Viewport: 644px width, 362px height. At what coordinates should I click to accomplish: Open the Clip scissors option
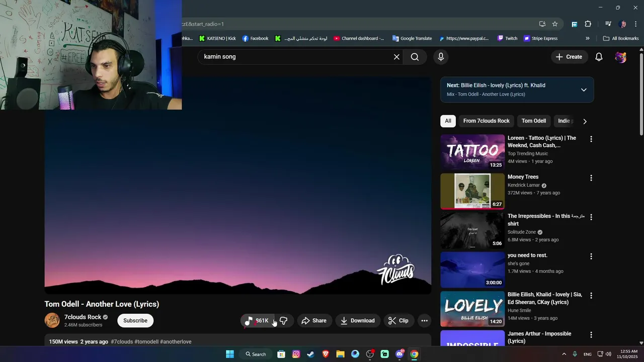point(398,321)
